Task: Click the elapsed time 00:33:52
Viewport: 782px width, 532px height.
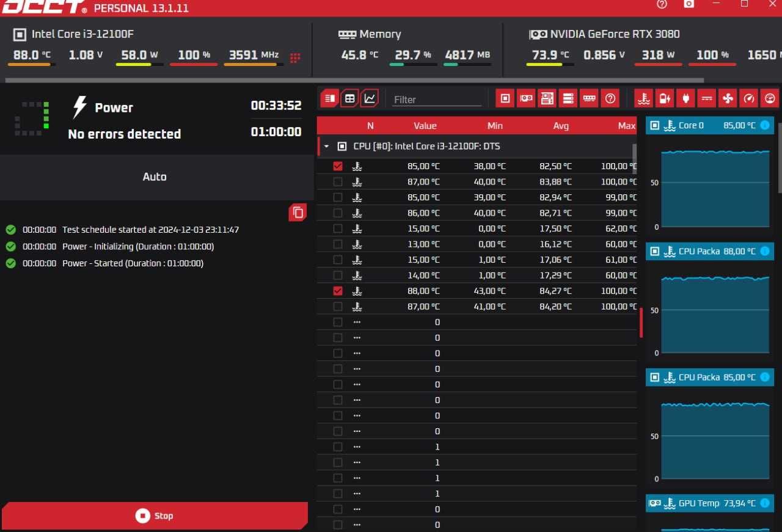Action: [x=276, y=106]
